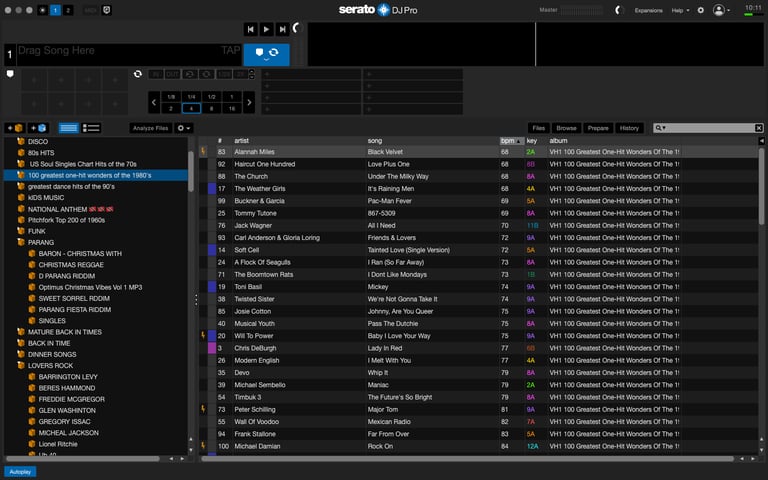Open the search filter magnifier dropdown
Screen dimensions: 768x480
point(660,128)
